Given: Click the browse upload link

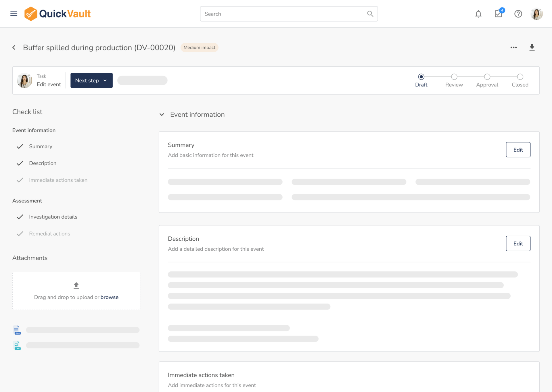Looking at the screenshot, I should coord(109,297).
